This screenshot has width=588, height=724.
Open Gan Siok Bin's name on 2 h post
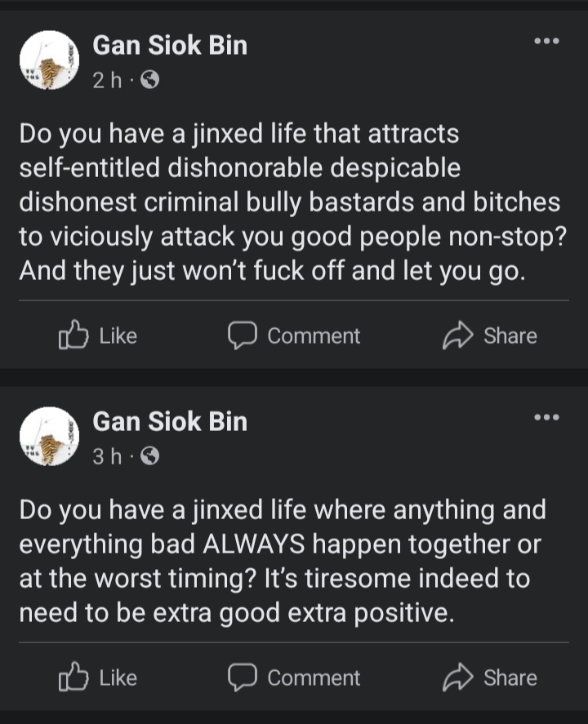(x=170, y=45)
